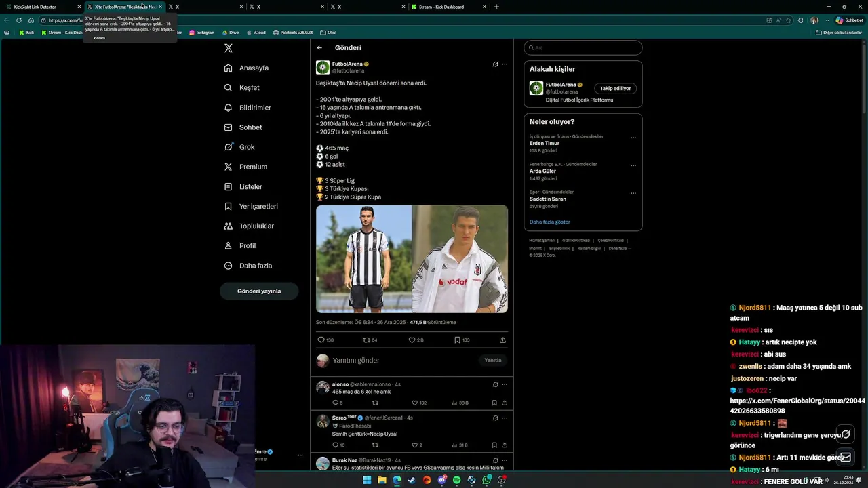Image resolution: width=868 pixels, height=488 pixels.
Task: Click the X search field
Action: point(583,48)
